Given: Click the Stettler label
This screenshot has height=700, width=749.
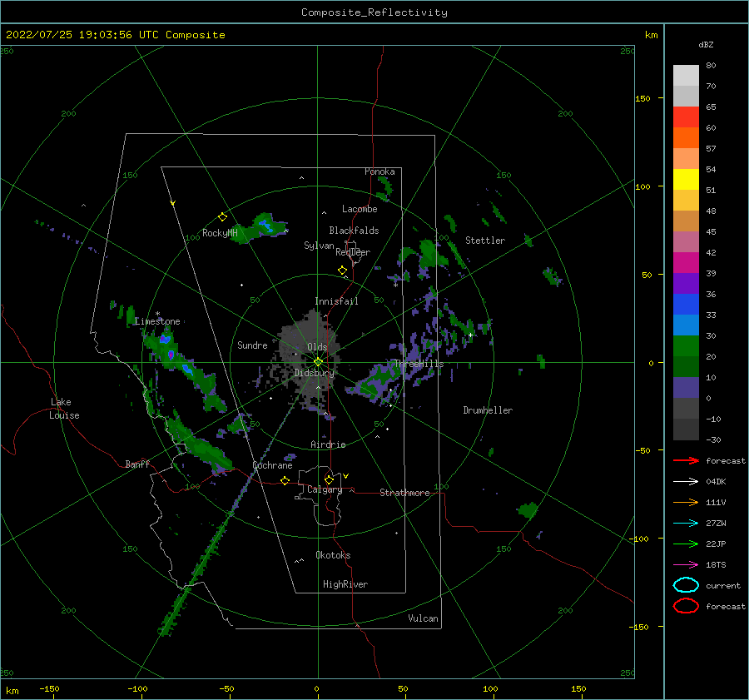Looking at the screenshot, I should click(485, 241).
